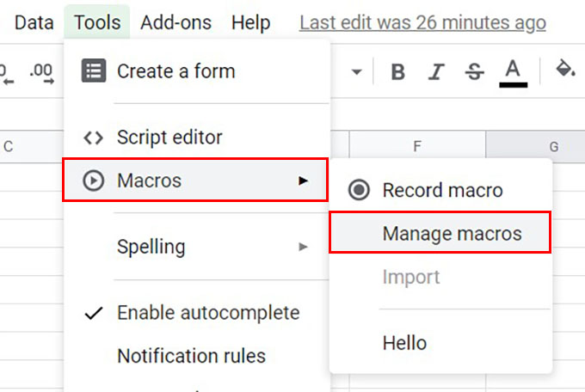Toggle italic formatting in toolbar
Image resolution: width=585 pixels, height=392 pixels.
tap(436, 71)
